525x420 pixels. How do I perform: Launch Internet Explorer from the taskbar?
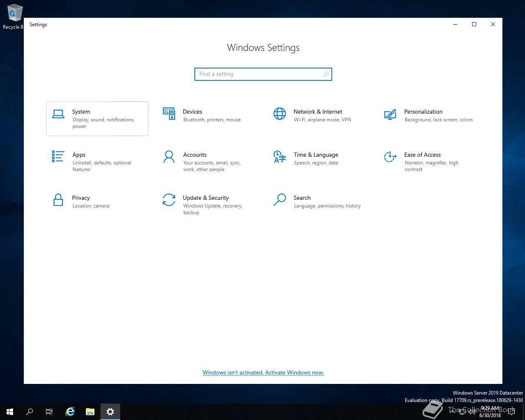coord(70,412)
